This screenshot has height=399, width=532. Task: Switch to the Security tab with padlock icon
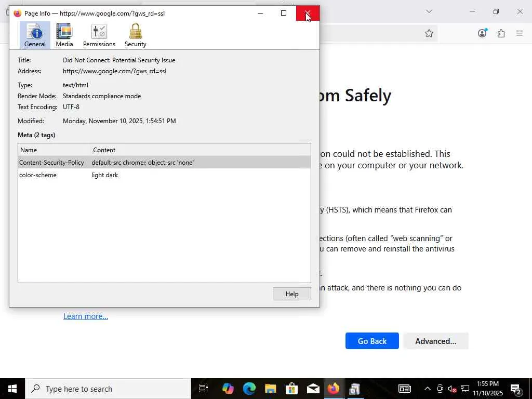pos(136,35)
